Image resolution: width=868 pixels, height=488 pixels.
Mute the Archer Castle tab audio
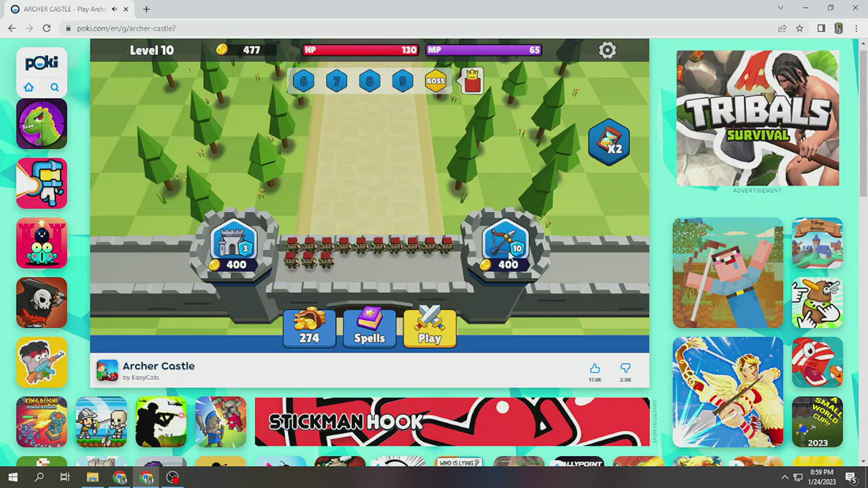coord(114,9)
